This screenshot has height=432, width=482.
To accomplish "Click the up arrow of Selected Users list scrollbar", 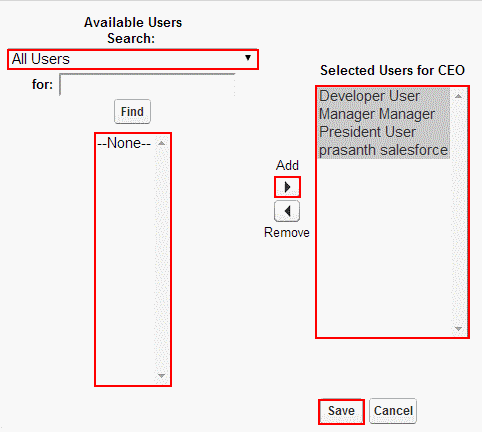I will coord(459,96).
